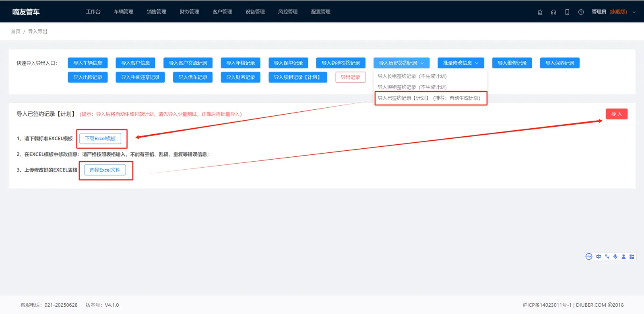Click the iFLY input method logo
Screen dimensions: 644x314
point(589,257)
